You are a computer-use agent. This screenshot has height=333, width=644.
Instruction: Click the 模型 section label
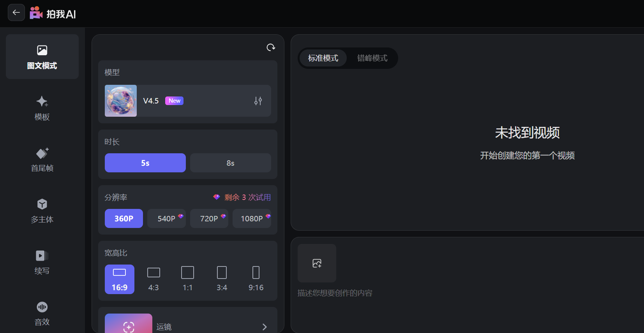(x=112, y=72)
